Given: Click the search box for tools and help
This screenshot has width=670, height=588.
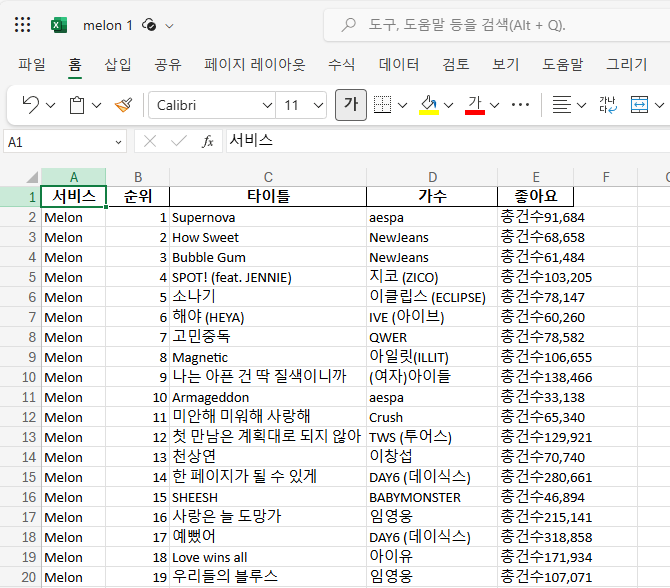Looking at the screenshot, I should click(497, 25).
